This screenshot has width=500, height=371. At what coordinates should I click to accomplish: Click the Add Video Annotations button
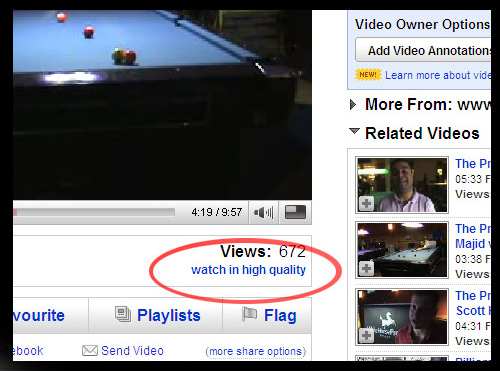pyautogui.click(x=423, y=50)
